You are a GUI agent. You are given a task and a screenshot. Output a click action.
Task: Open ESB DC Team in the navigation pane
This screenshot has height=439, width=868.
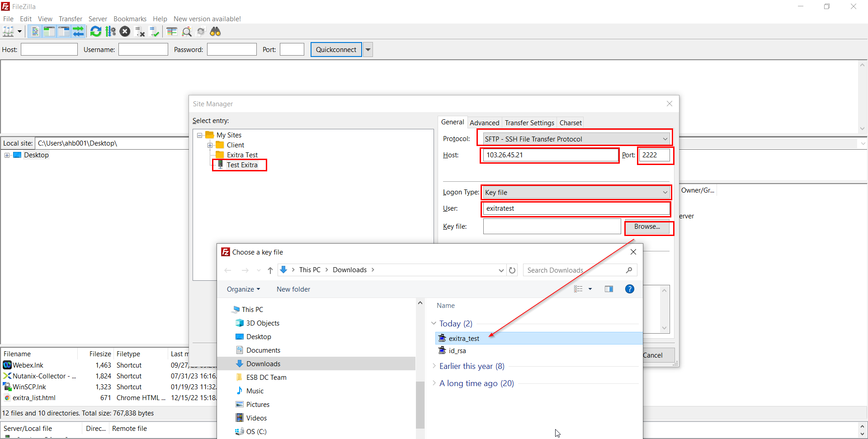tap(266, 378)
